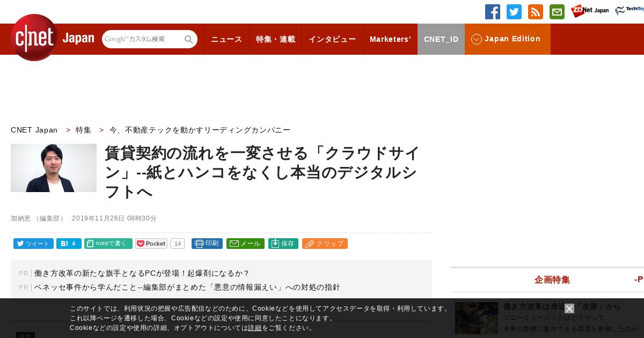Click the article headline 賃貸契約の流れを一変させる

point(262,172)
